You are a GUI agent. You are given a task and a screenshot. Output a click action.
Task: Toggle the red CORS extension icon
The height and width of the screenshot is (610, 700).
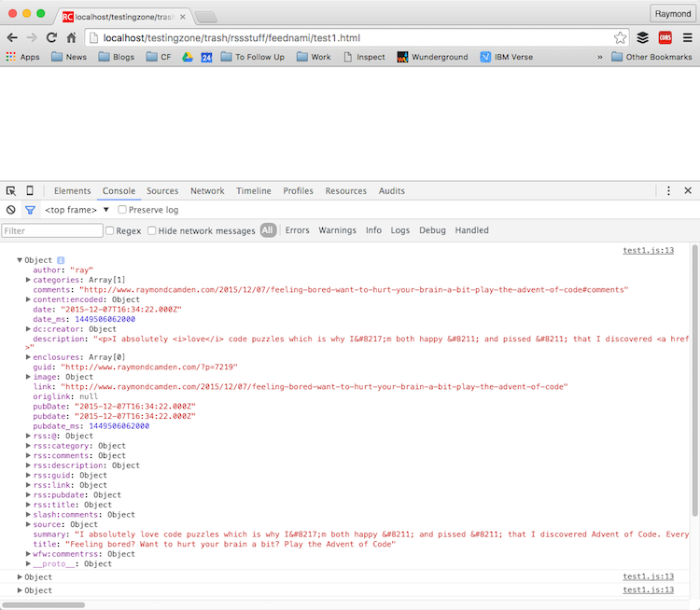pyautogui.click(x=665, y=38)
